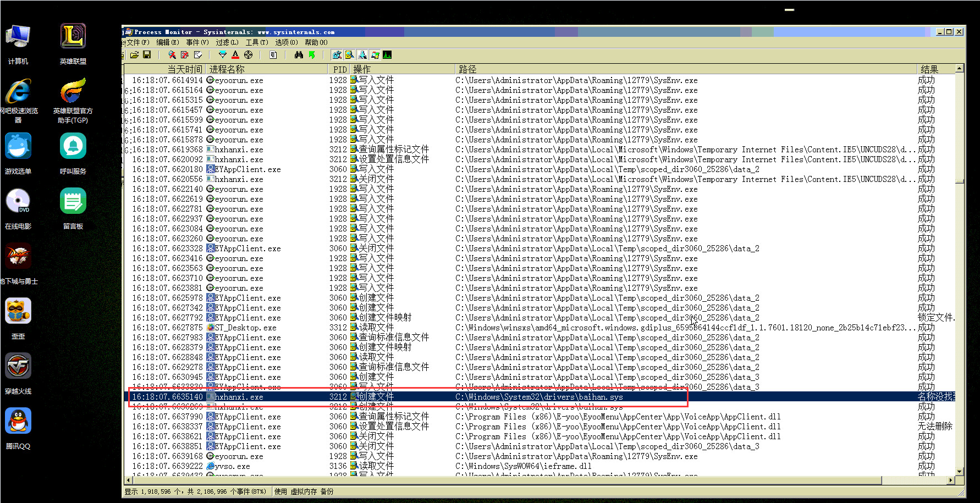Viewport: 980px width, 503px height.
Task: Select the include-process-from-window target icon
Action: pos(249,55)
